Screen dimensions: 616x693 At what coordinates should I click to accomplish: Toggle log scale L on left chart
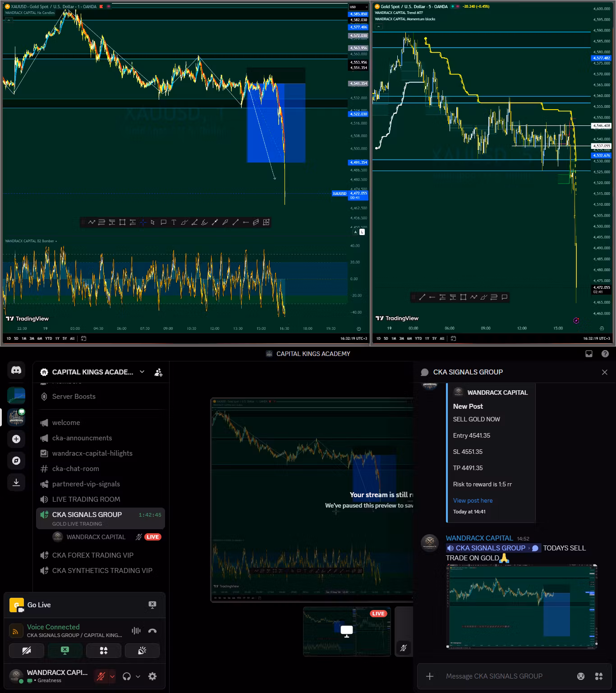coord(362,232)
